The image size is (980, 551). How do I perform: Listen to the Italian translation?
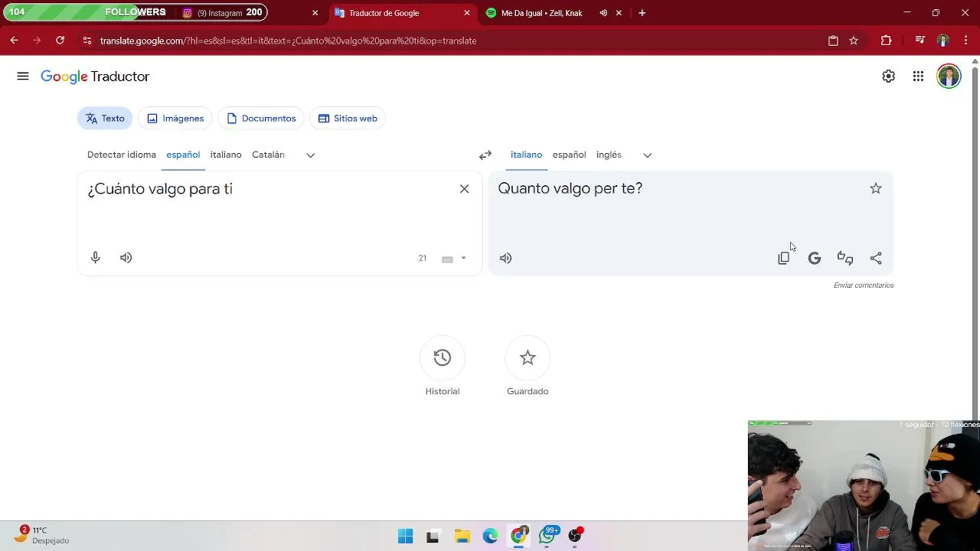[x=505, y=259]
